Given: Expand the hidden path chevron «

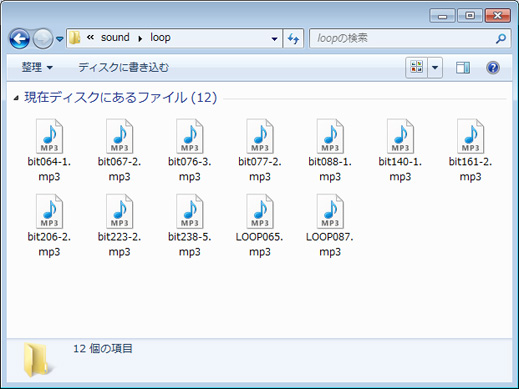Looking at the screenshot, I should point(90,38).
